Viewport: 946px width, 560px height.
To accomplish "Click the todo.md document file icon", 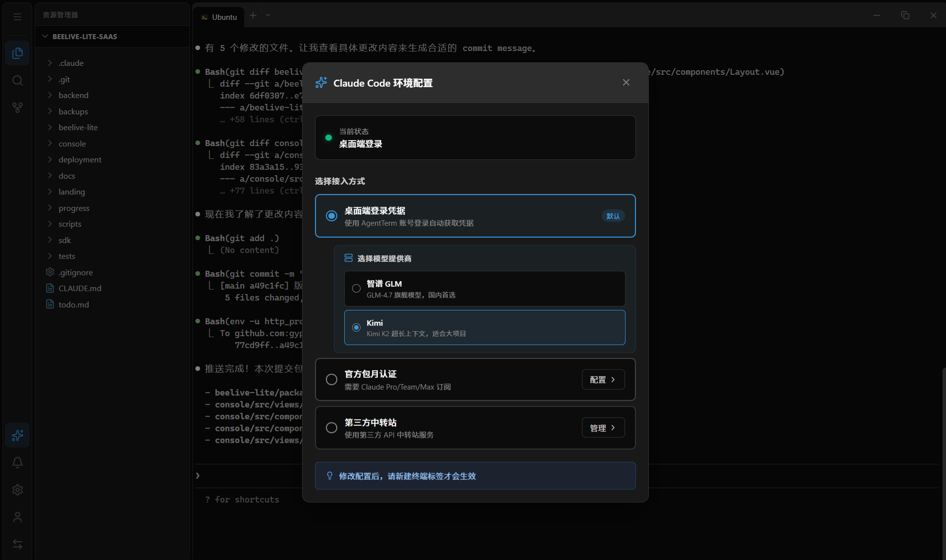I will tap(50, 304).
